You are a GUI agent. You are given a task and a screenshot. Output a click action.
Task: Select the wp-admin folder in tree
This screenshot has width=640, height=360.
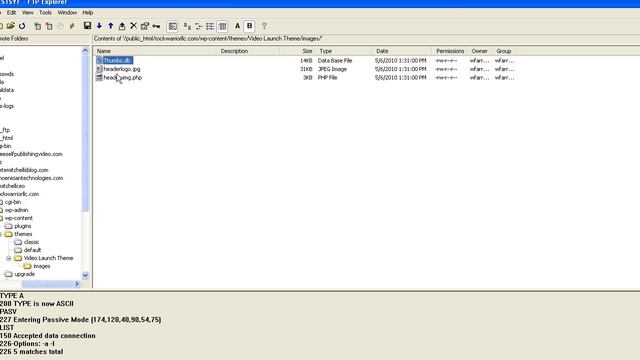click(x=16, y=210)
